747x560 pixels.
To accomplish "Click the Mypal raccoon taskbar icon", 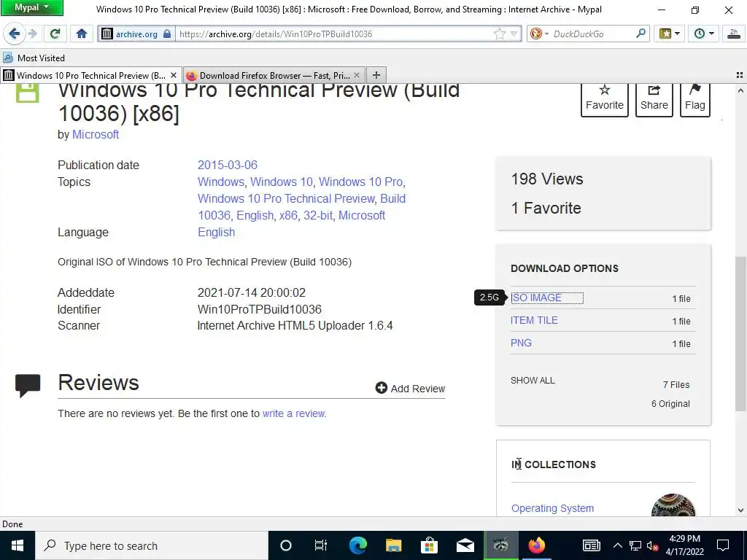I will (500, 545).
